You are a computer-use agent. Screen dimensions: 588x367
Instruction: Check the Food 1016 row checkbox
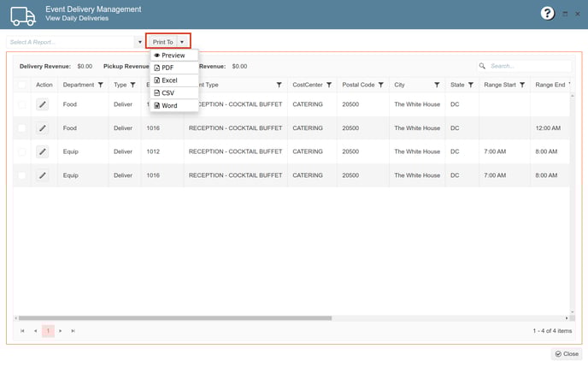click(21, 128)
